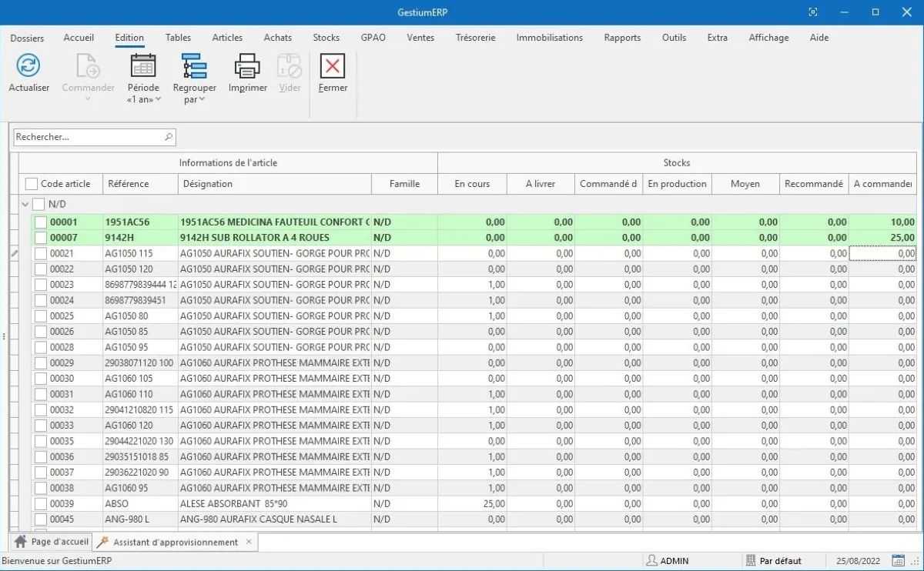924x571 pixels.
Task: Check the box for article 00001
Action: click(x=40, y=222)
